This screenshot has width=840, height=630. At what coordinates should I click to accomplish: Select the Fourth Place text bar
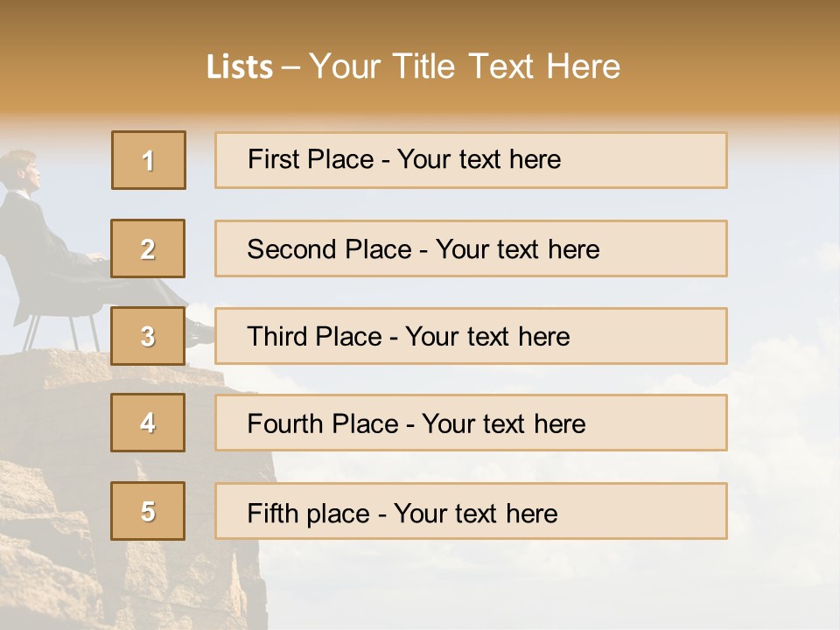[x=471, y=423]
